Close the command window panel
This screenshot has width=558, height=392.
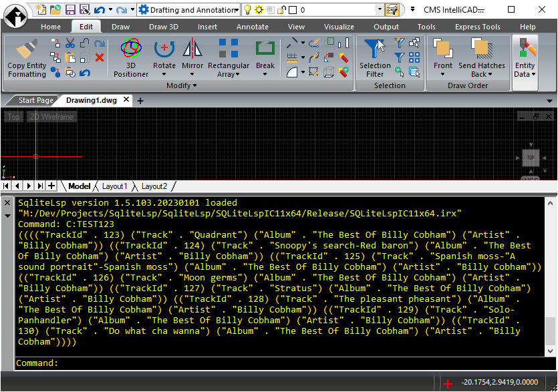click(7, 203)
